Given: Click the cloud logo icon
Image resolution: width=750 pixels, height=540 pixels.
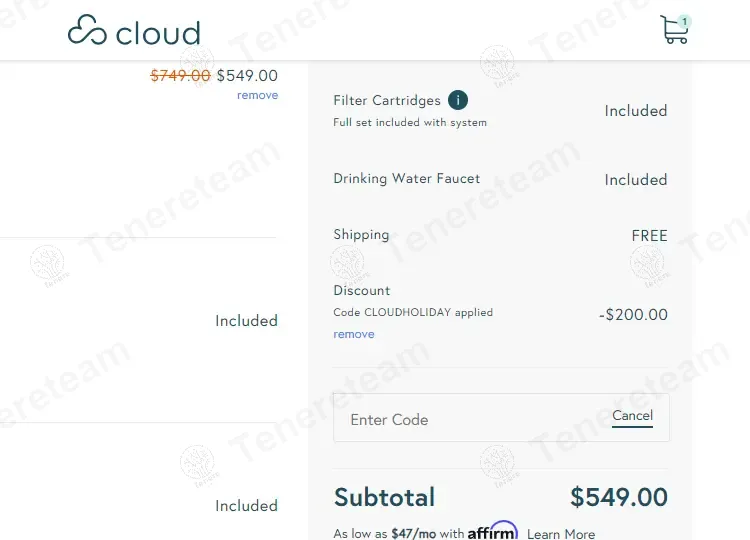Looking at the screenshot, I should 87,31.
